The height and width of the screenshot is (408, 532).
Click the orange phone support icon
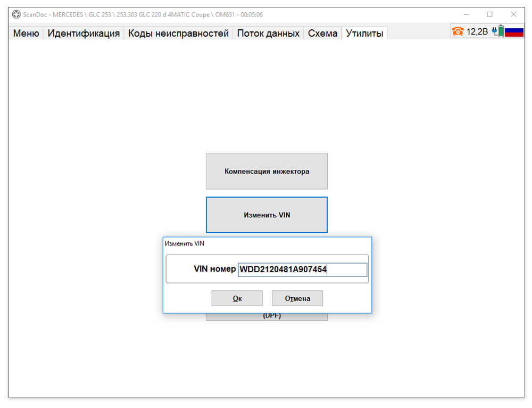click(x=458, y=31)
